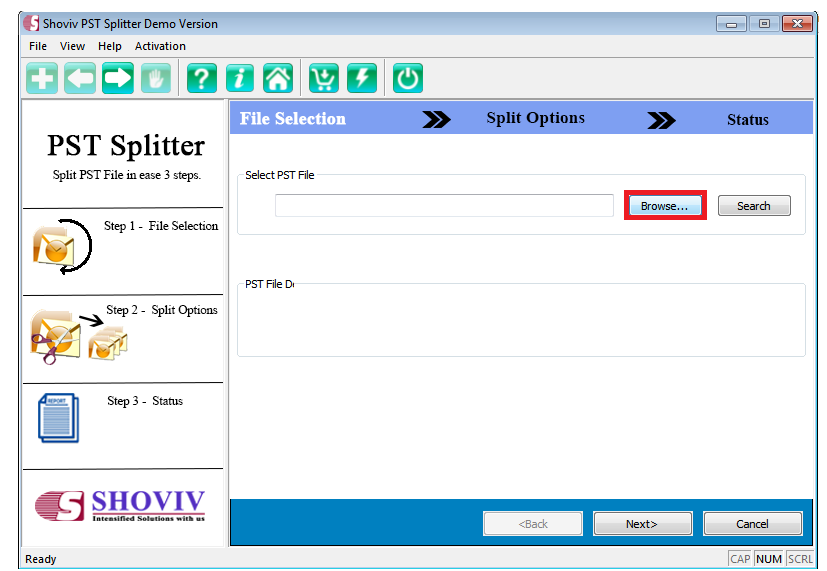Select the Status header step
This screenshot has height=571, width=827.
tap(747, 120)
